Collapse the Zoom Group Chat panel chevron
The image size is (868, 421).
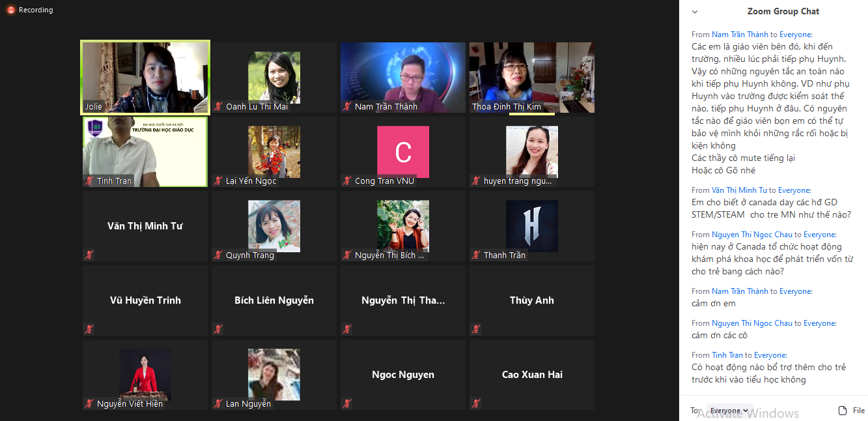695,12
